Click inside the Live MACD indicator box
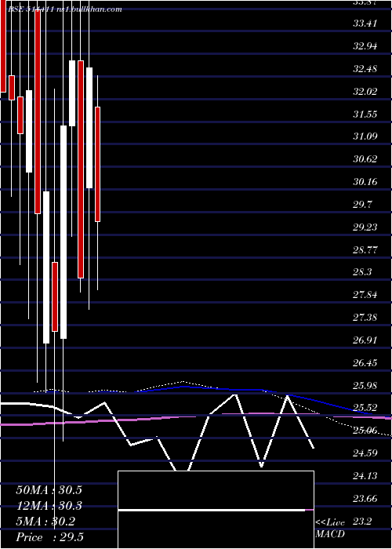The image size is (392, 549). [216, 510]
